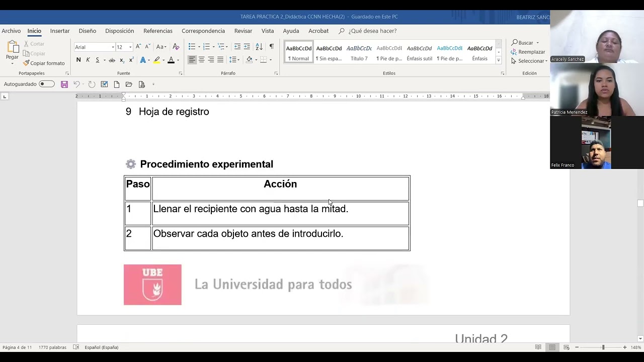Switch to the Diseño tab
644x362 pixels.
pos(87,31)
